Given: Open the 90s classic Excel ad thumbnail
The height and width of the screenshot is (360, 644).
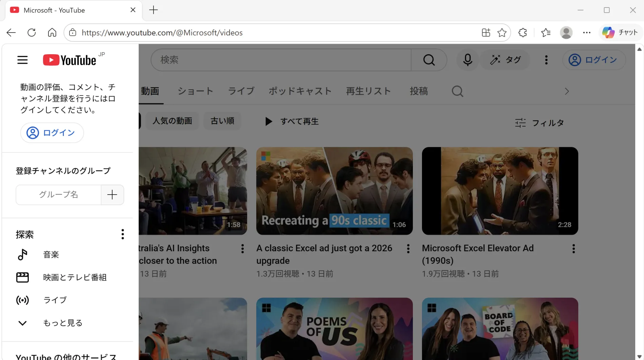Looking at the screenshot, I should (x=334, y=191).
